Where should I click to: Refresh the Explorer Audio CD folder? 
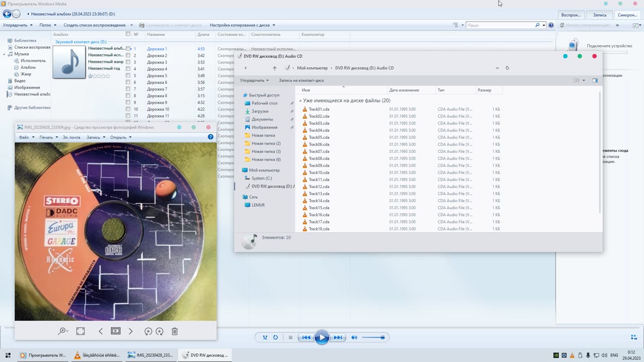(x=507, y=68)
